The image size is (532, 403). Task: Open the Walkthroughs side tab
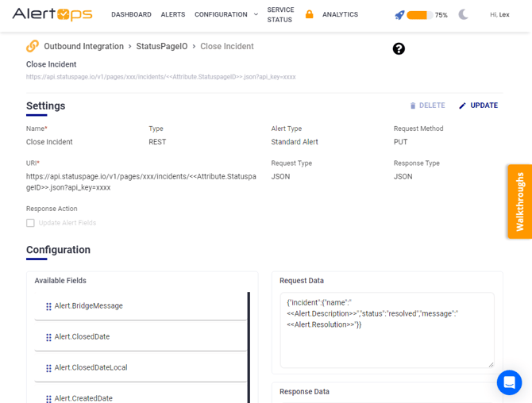(x=519, y=201)
